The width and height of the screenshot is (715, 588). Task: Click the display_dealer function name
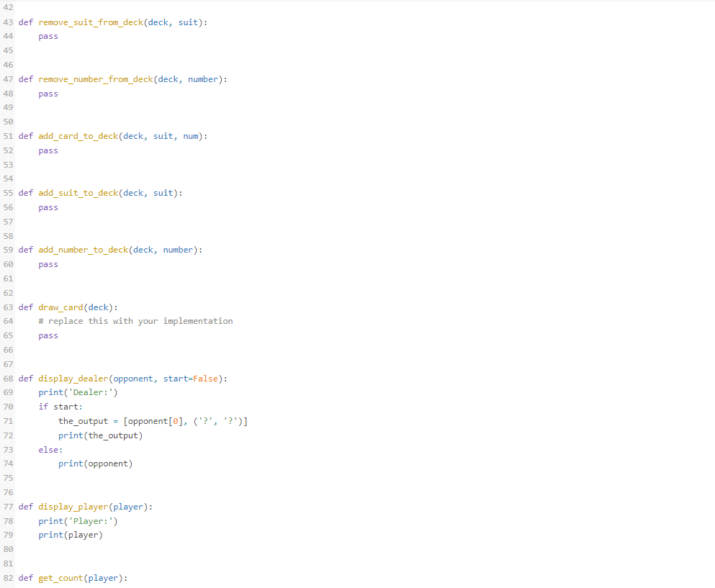[x=71, y=378]
